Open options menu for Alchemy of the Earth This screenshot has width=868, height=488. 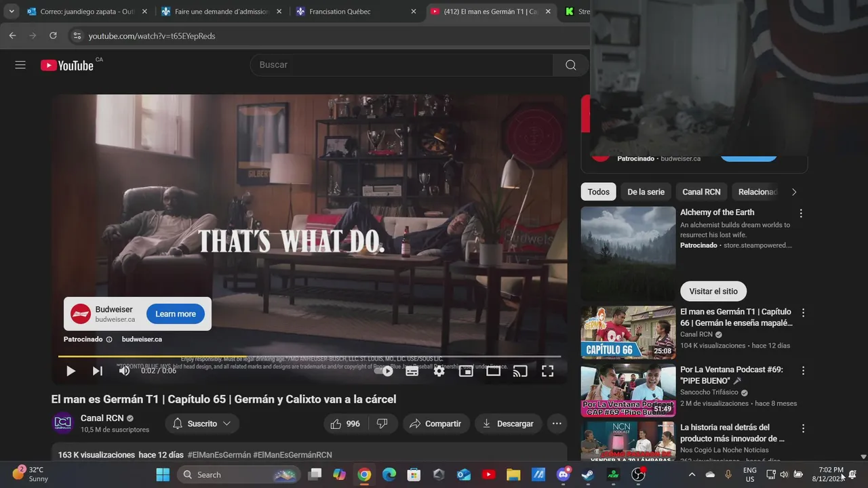[801, 213]
